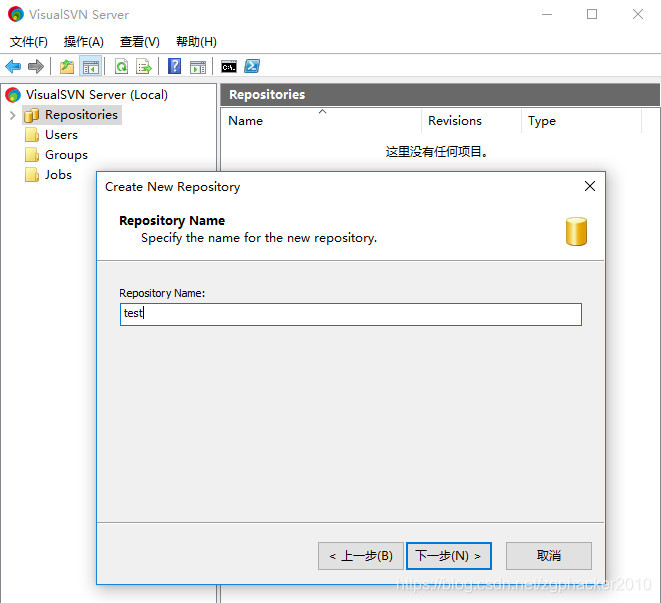Click the Users folder icon

coord(32,135)
